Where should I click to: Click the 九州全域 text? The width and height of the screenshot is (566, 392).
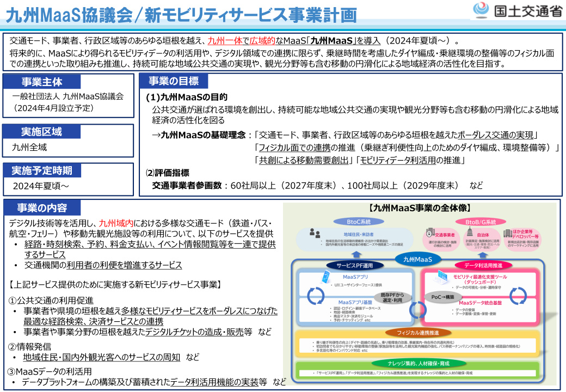coord(29,147)
